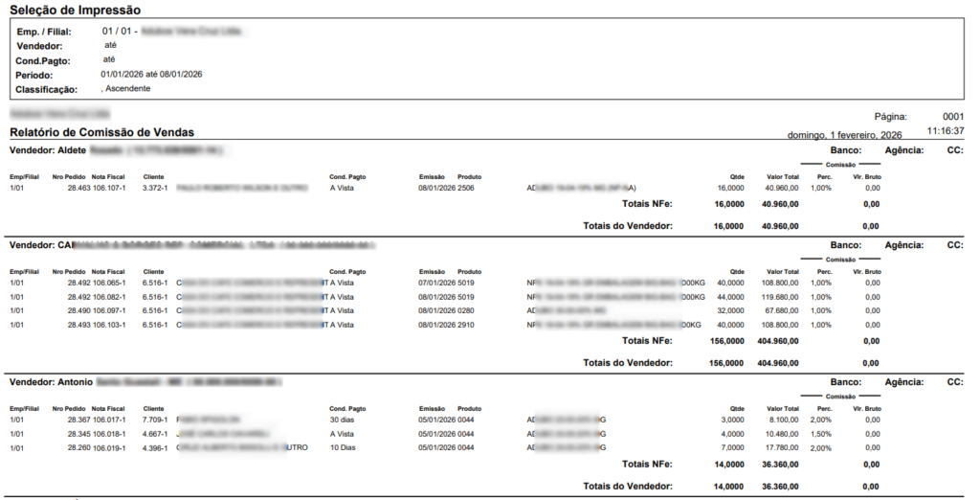Select the 'Vendedor: Antonio' section header
Image resolution: width=980 pixels, height=500 pixels.
51,382
